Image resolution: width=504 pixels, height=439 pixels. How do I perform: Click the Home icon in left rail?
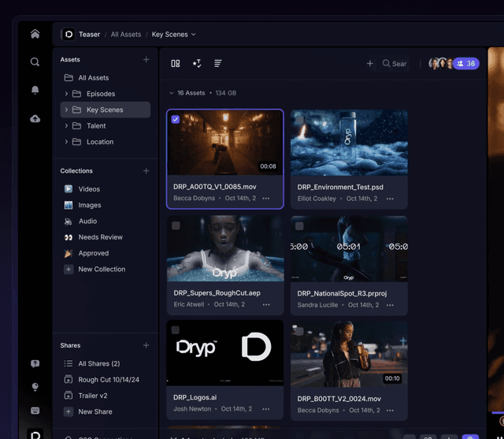coord(35,34)
